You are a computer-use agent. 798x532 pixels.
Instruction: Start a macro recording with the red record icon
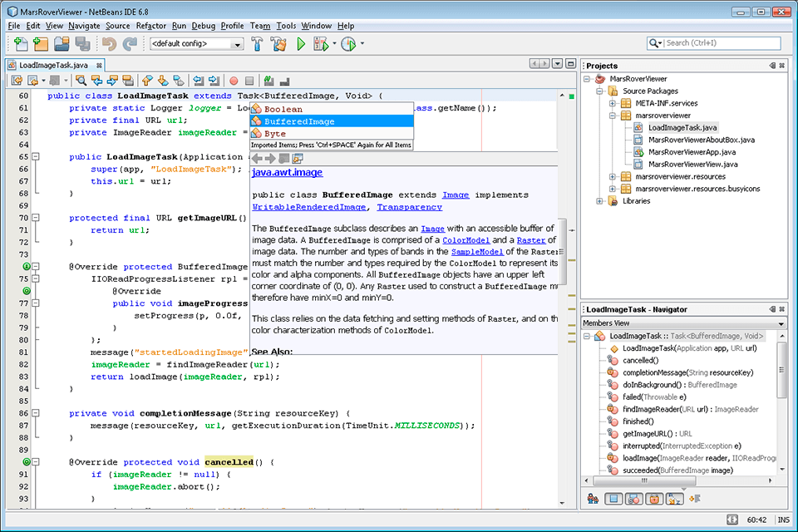[233, 80]
